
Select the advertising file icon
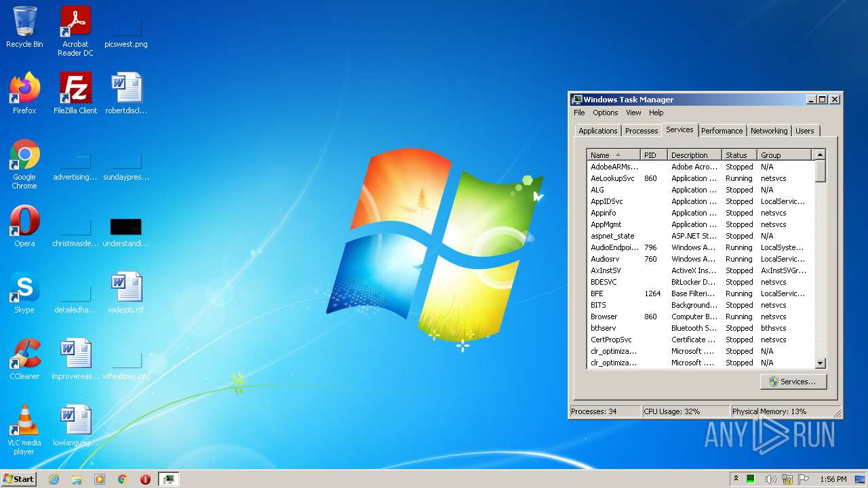pos(75,164)
